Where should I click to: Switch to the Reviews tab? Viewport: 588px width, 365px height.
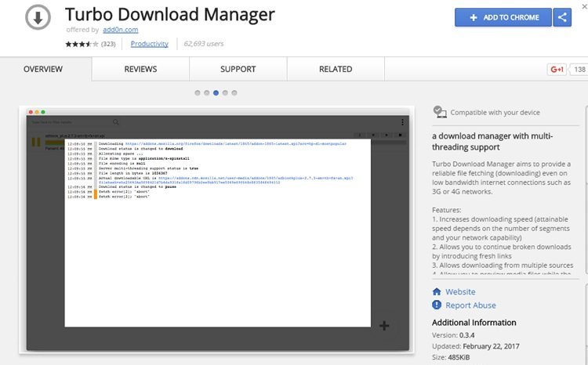140,70
